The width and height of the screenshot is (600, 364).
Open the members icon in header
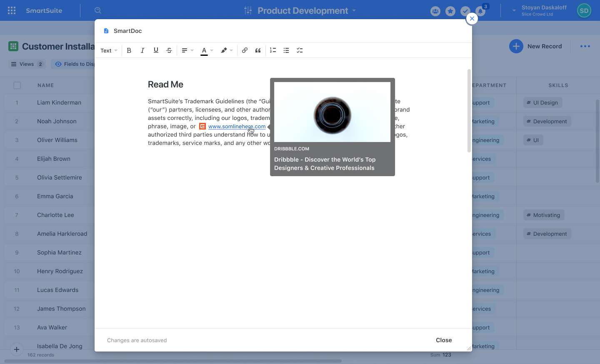(x=435, y=11)
